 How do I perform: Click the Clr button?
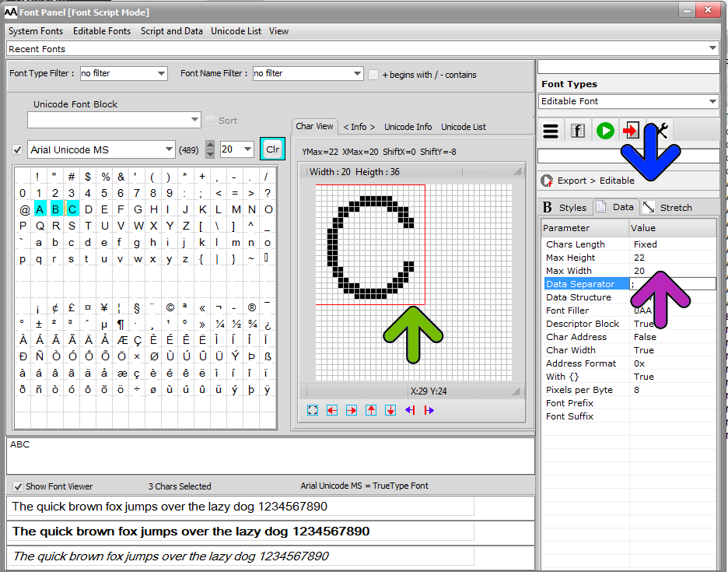(x=272, y=149)
